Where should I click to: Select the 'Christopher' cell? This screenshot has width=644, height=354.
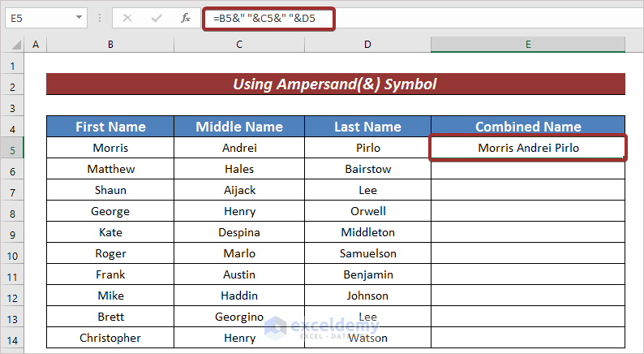click(110, 338)
